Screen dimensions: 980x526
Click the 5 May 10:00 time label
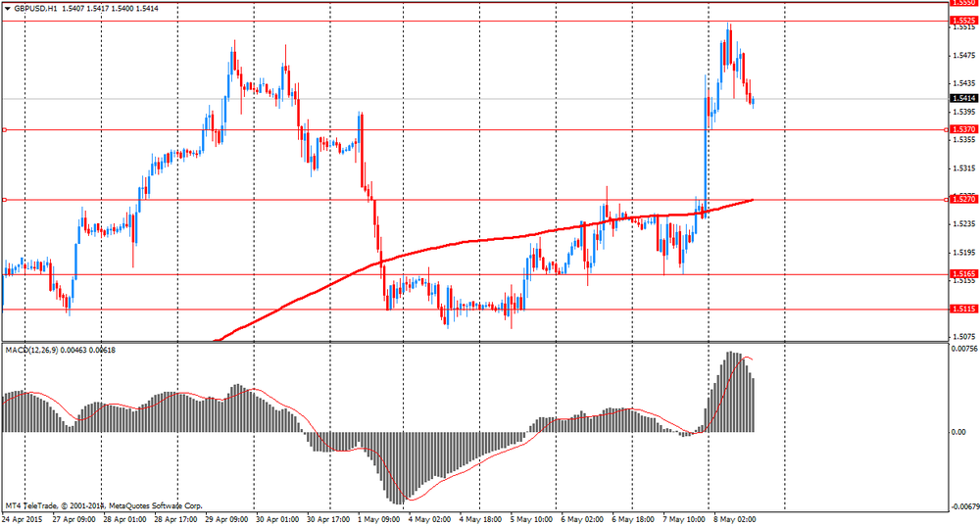[531, 519]
